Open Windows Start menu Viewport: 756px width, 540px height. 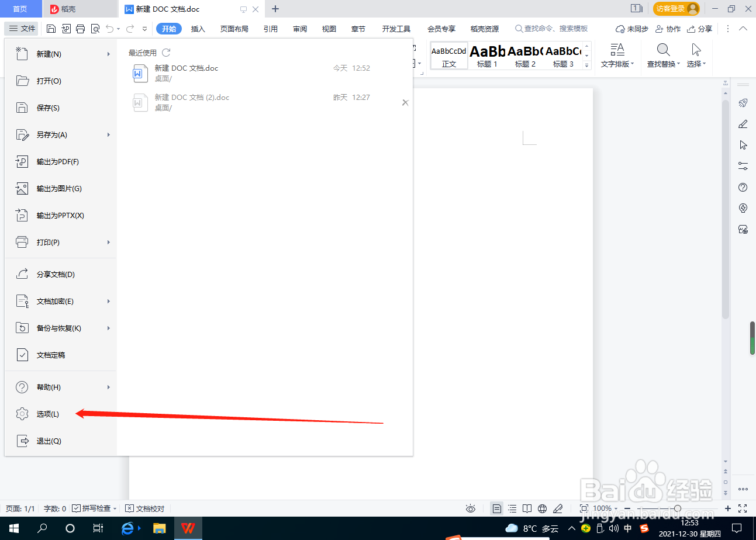pos(14,528)
